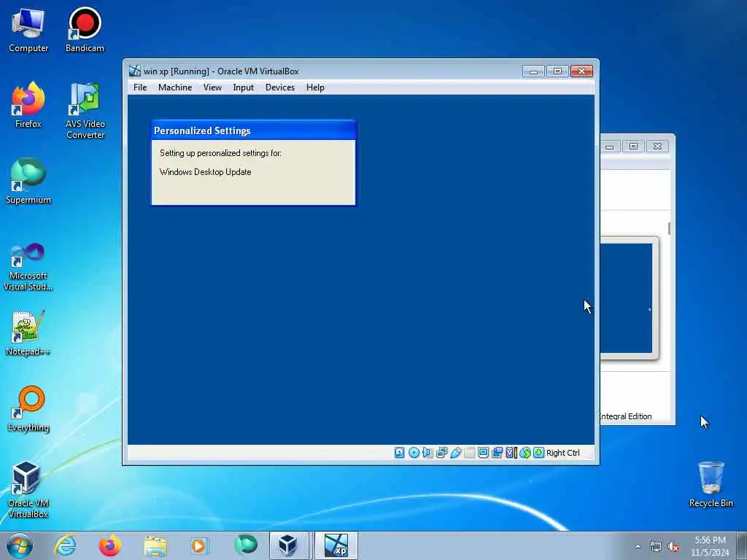Open the Input menu
This screenshot has width=747, height=560.
[243, 87]
